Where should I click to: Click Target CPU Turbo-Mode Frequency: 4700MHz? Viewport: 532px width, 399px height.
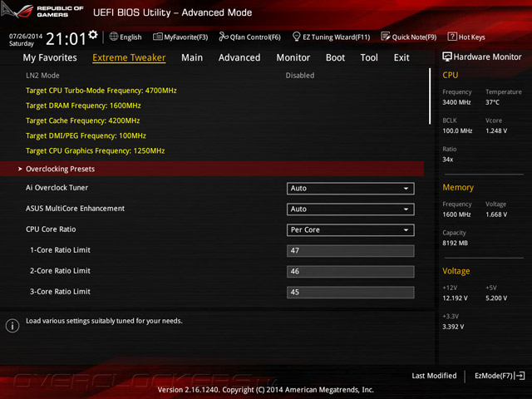[x=101, y=91]
